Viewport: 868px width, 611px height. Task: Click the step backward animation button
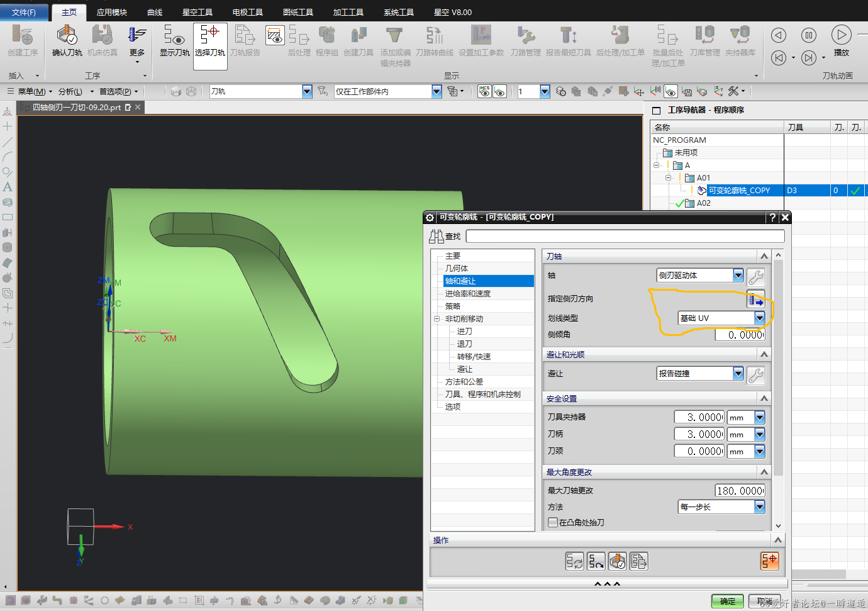tap(779, 35)
